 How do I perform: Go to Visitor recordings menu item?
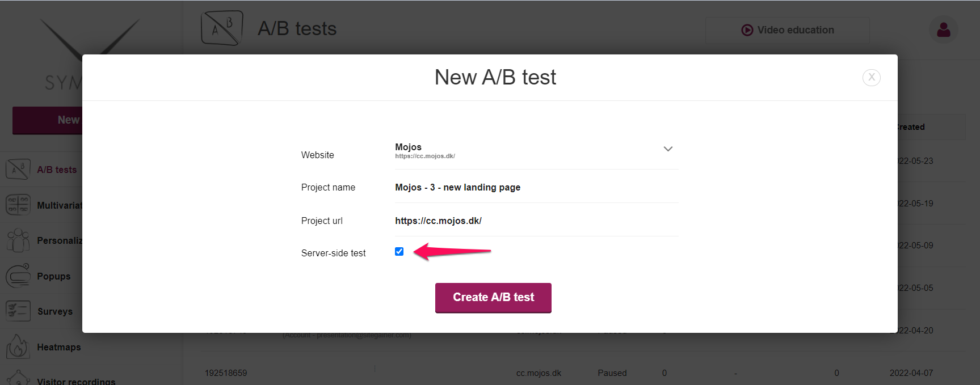point(76,381)
